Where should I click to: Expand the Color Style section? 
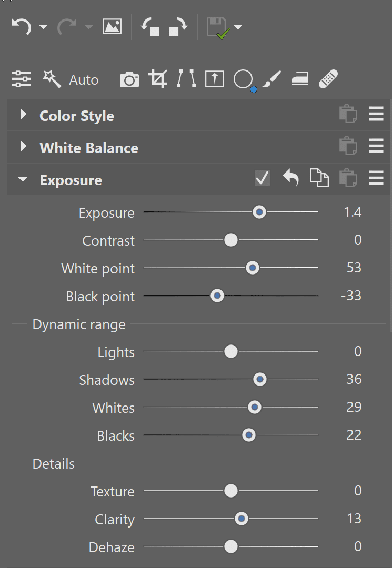point(23,115)
